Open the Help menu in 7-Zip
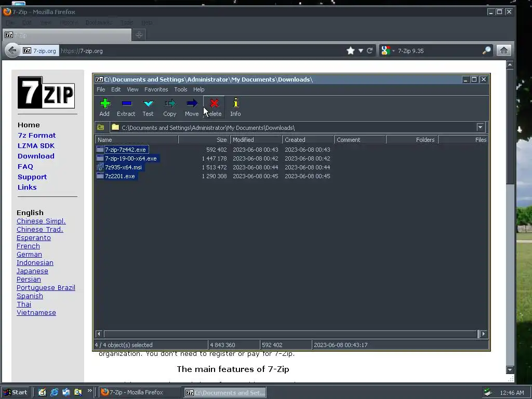Screen dimensions: 532x399 coord(199,89)
